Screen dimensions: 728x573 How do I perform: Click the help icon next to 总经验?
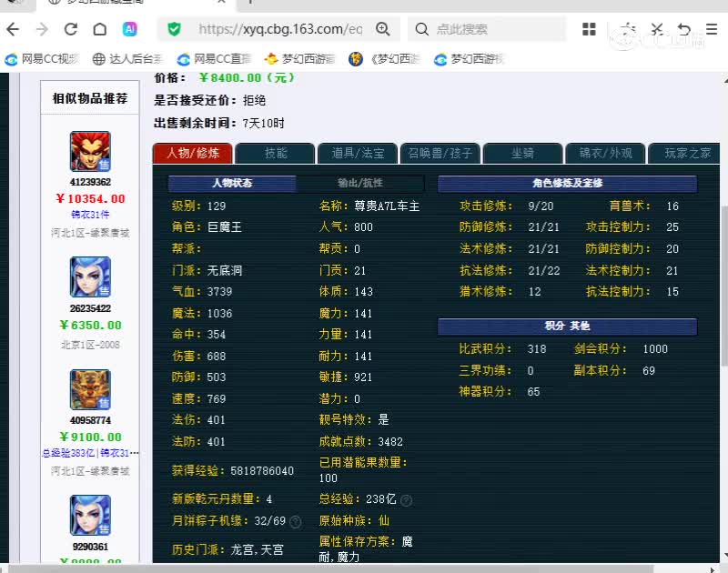(x=406, y=500)
